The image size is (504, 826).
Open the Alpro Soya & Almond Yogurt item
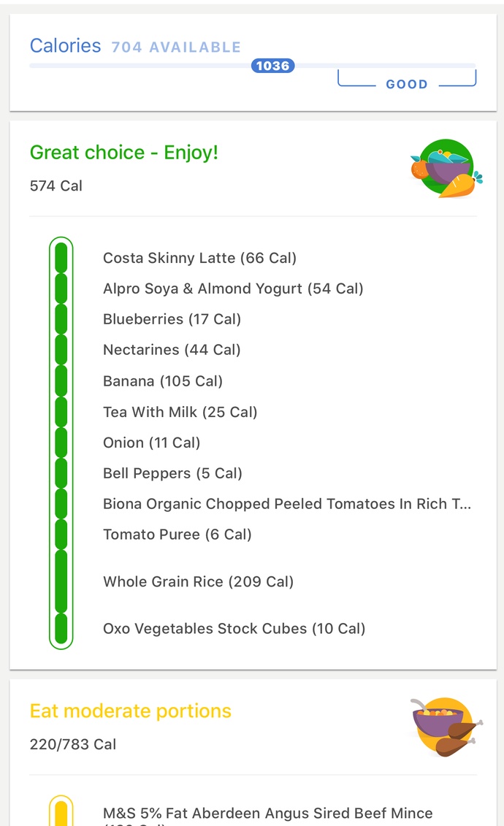232,288
